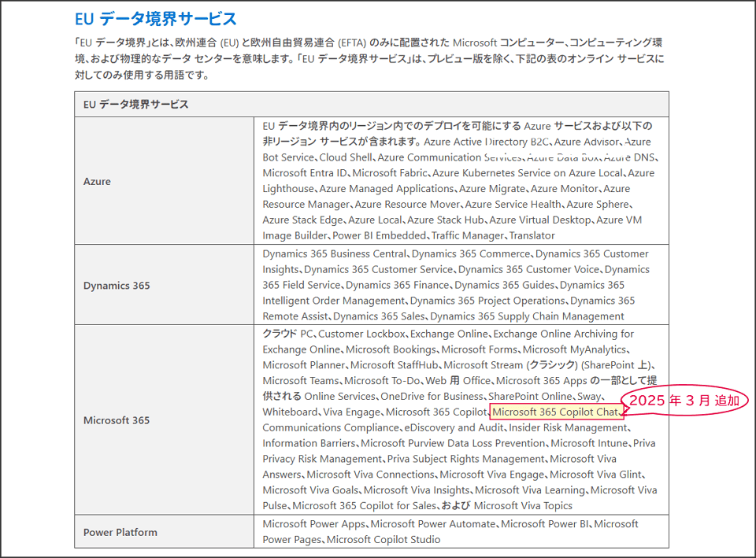Select the "Microsoft 365" row label cell
Viewport: 756px width, 558px height.
point(164,419)
